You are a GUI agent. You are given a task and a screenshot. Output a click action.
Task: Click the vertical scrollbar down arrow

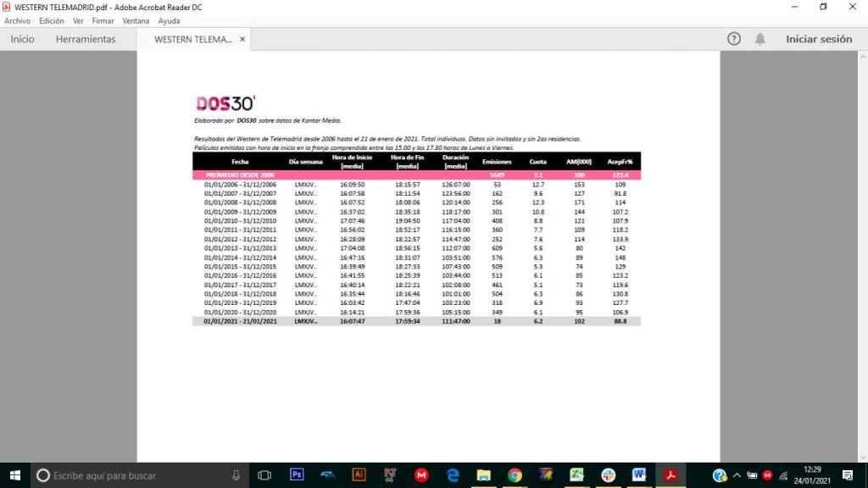862,457
